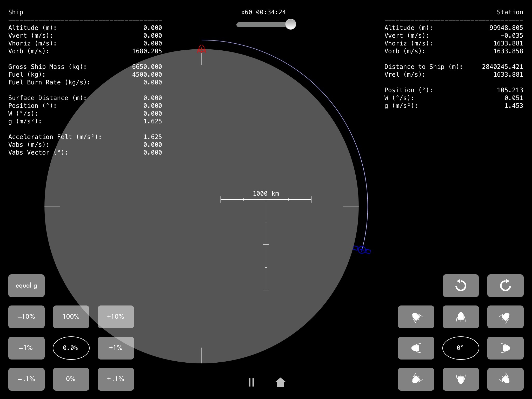
Task: Click the station Vvert value -0.035
Action: point(512,36)
